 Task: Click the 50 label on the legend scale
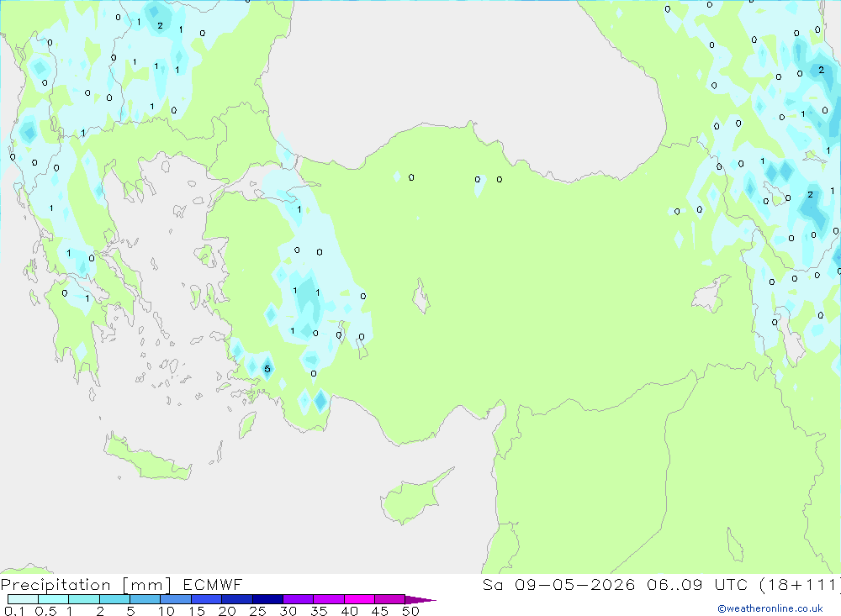pyautogui.click(x=410, y=611)
